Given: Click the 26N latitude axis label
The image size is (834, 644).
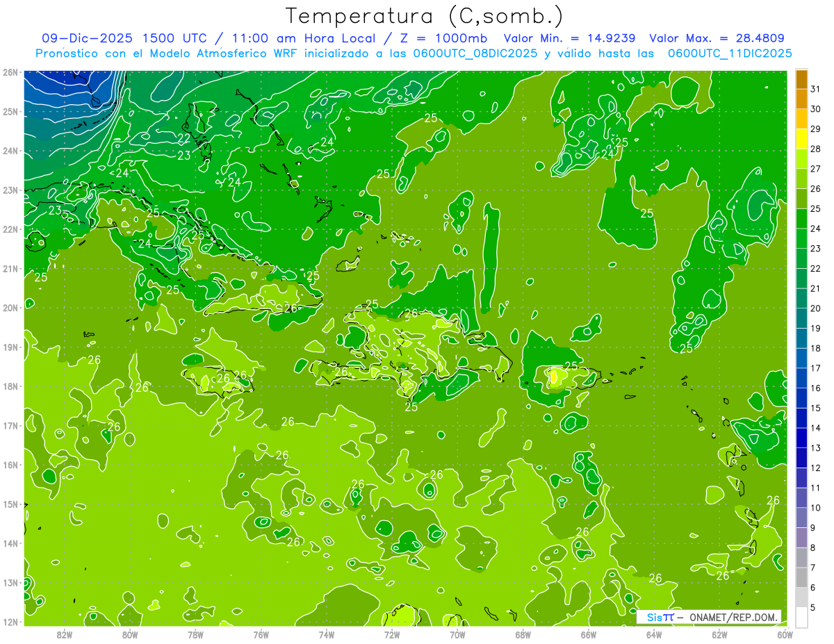Looking at the screenshot, I should point(10,72).
